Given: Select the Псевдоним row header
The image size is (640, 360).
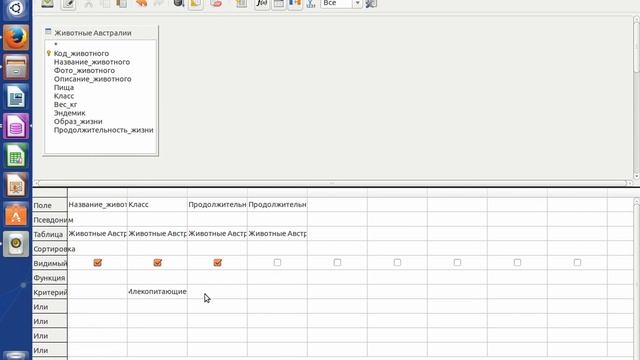Looking at the screenshot, I should [x=50, y=220].
